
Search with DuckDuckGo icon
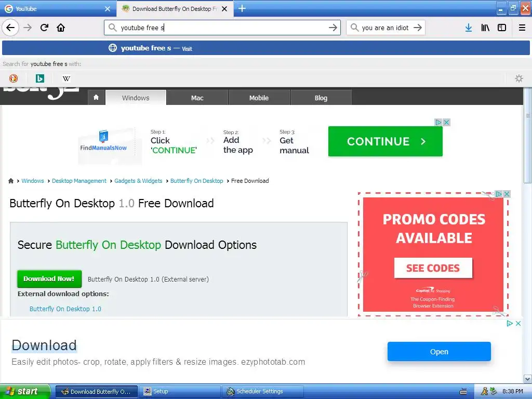click(x=13, y=78)
